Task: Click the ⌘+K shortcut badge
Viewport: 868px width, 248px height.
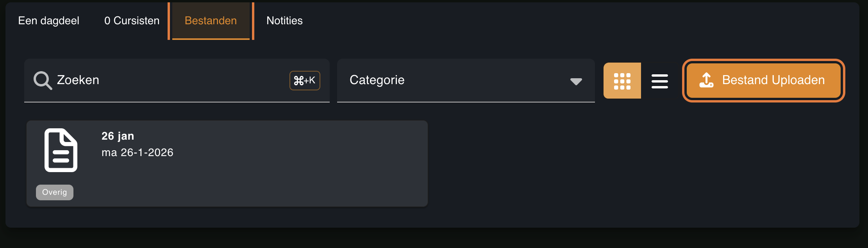Action: pyautogui.click(x=305, y=81)
